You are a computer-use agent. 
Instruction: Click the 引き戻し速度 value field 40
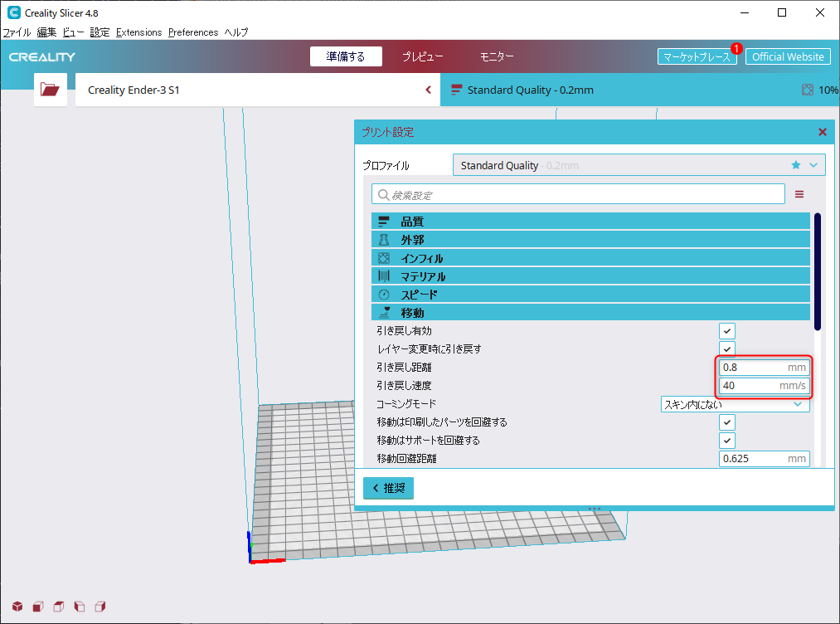(x=764, y=386)
